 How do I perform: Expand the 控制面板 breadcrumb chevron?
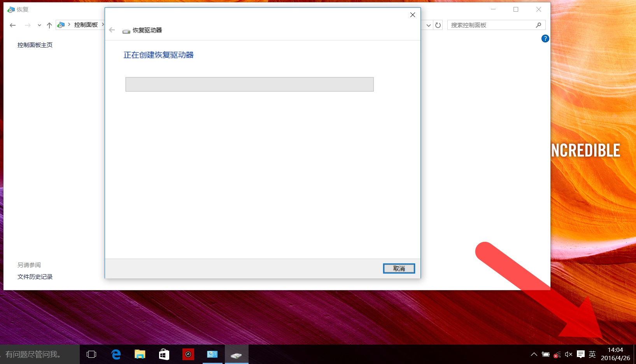[103, 24]
